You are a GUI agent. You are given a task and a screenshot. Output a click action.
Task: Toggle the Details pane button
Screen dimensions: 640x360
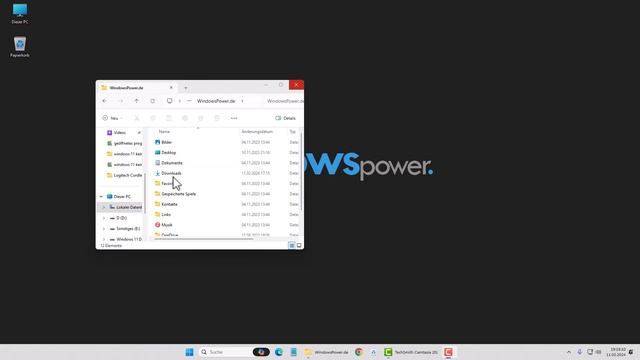(285, 118)
